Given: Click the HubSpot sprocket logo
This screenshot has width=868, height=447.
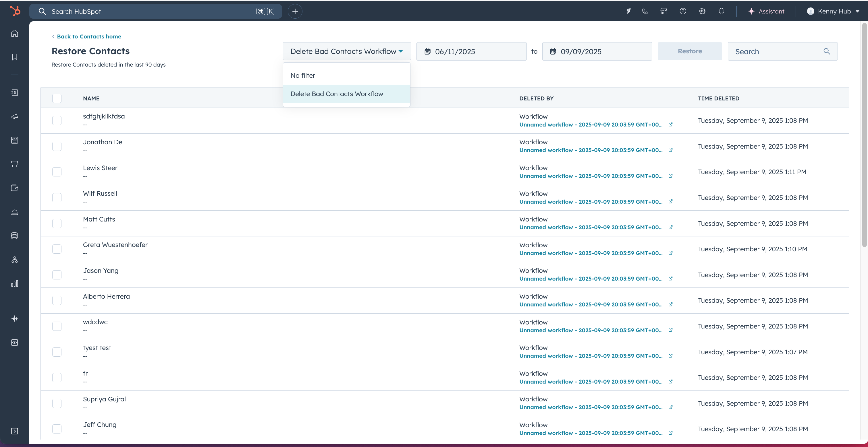Looking at the screenshot, I should pos(15,11).
